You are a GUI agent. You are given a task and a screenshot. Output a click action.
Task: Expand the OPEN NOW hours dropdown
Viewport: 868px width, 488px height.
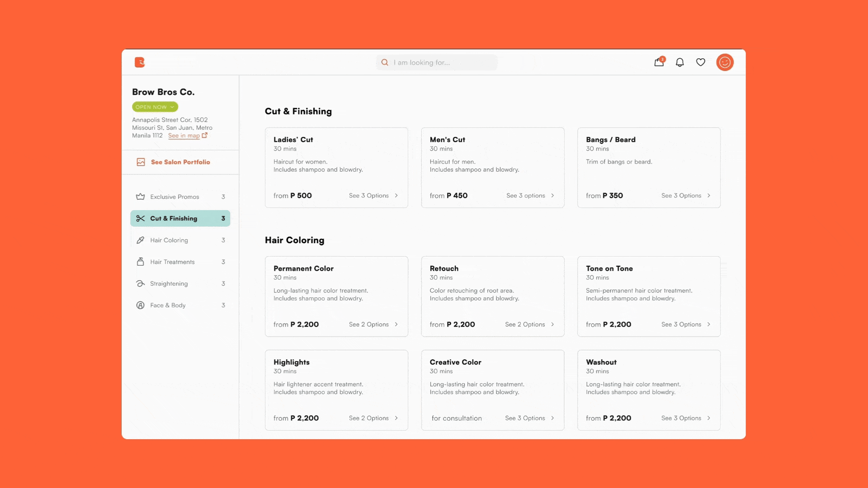155,107
